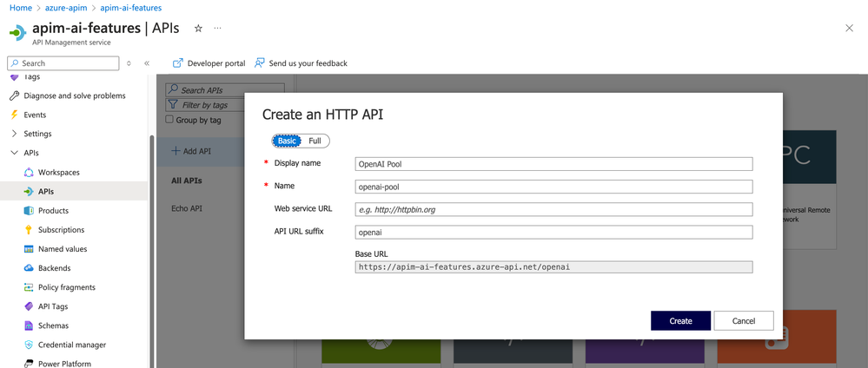Click the Policy fragments icon
This screenshot has height=368, width=868.
tap(29, 287)
